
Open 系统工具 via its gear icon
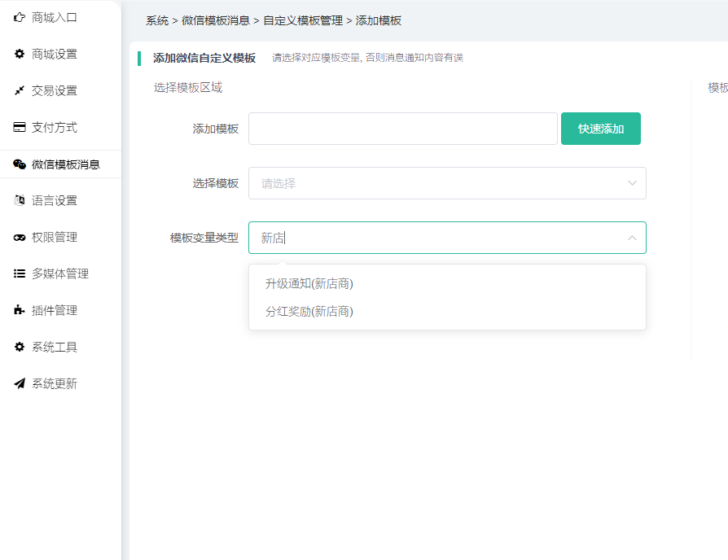[20, 347]
